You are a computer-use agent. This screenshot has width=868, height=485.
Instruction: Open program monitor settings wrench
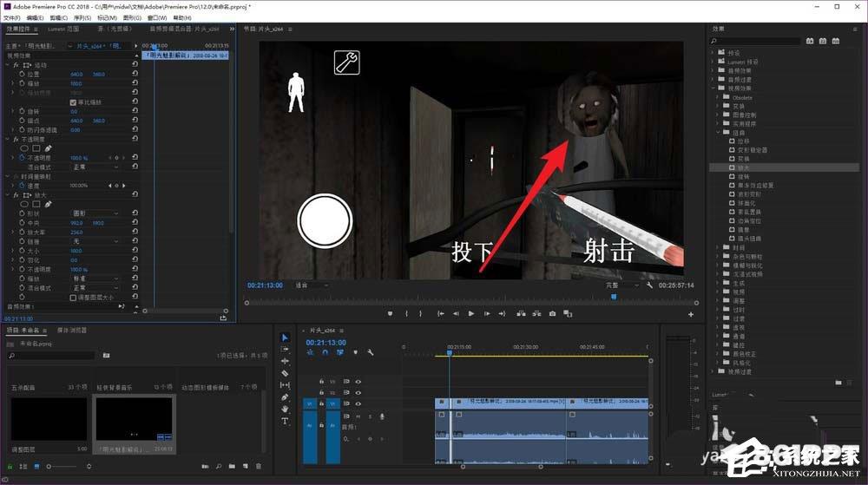(x=649, y=285)
